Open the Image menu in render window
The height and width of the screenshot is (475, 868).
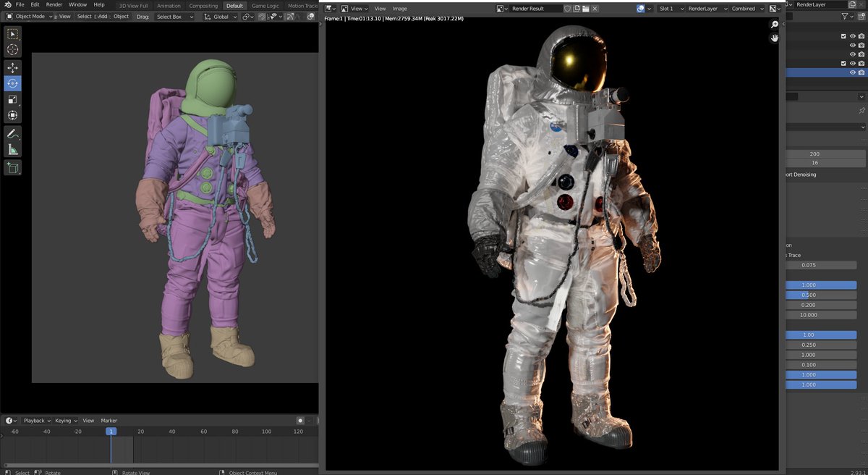tap(400, 9)
